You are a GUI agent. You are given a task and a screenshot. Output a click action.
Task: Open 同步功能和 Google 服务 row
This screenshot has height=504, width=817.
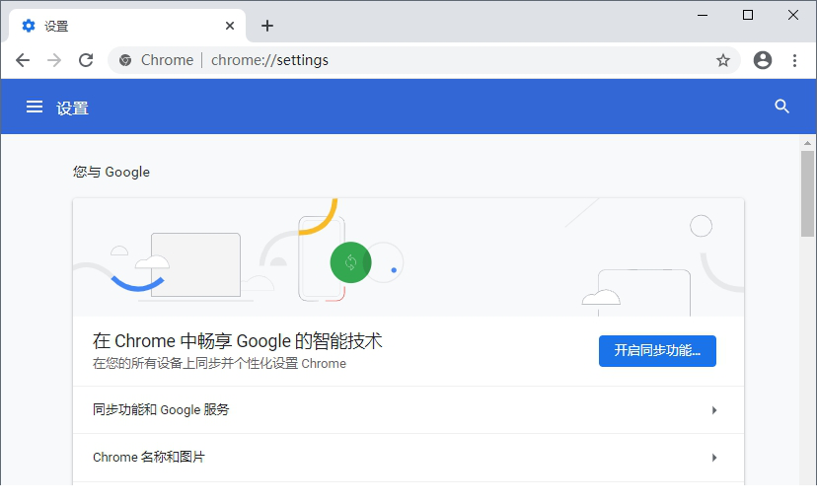point(408,409)
